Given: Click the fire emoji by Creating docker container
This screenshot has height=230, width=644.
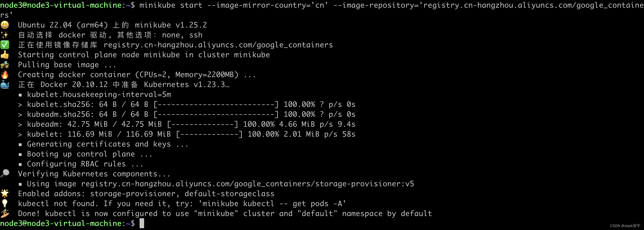Looking at the screenshot, I should [5, 75].
